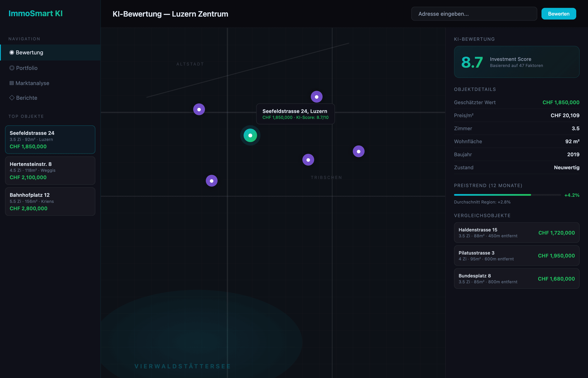Viewport: 588px width, 378px height.
Task: Click the purple marker nearest the Tribschen label
Action: 308,160
